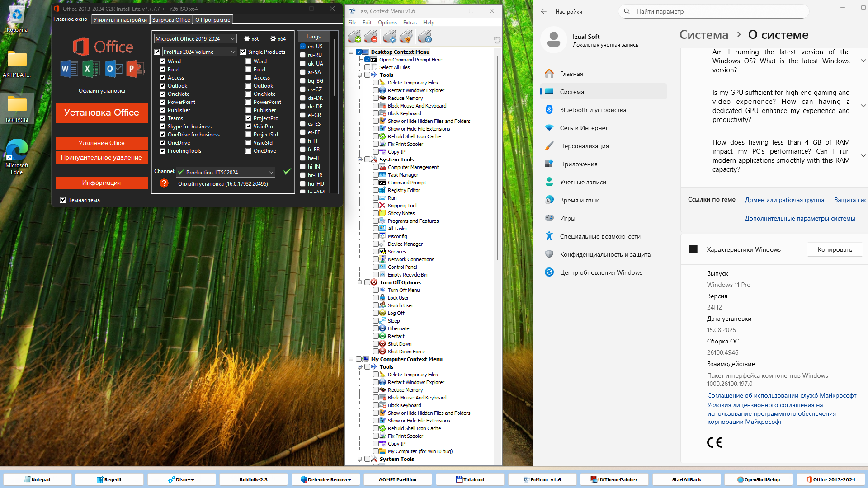Open list editor via mouse-with-gear icon
This screenshot has height=488, width=868.
tap(390, 37)
